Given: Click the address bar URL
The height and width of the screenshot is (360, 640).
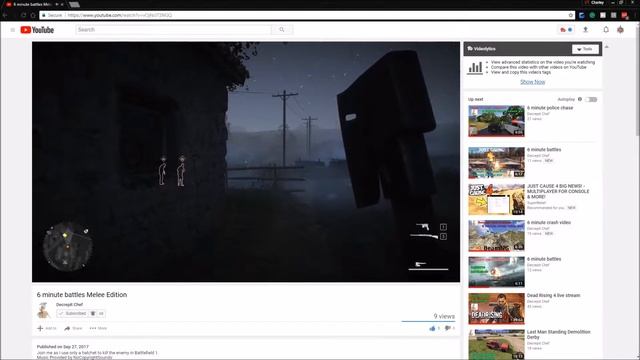Looking at the screenshot, I should 119,15.
